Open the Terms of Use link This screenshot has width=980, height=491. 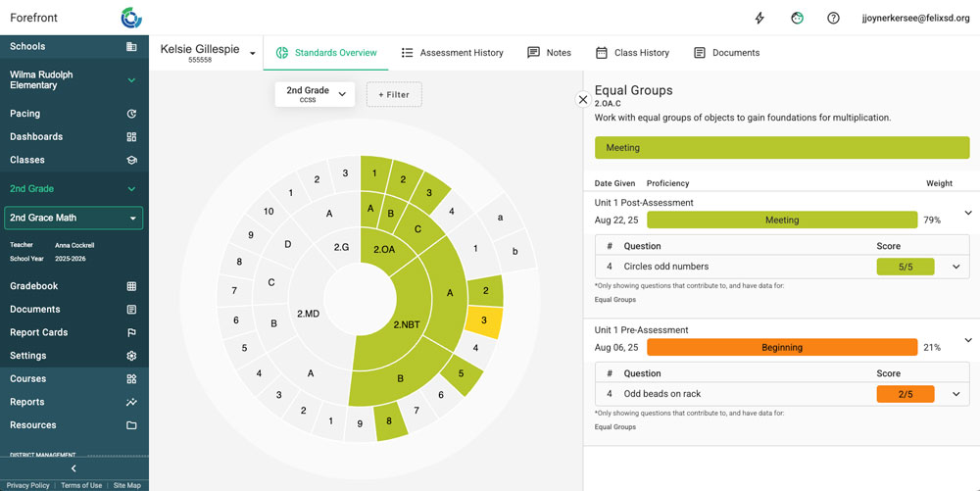(x=81, y=485)
